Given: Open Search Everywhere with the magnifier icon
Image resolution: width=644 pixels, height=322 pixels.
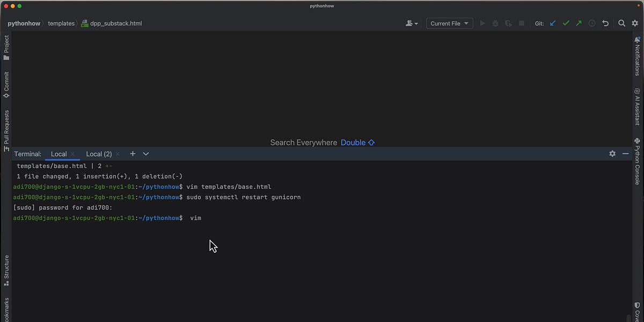Looking at the screenshot, I should pyautogui.click(x=621, y=23).
